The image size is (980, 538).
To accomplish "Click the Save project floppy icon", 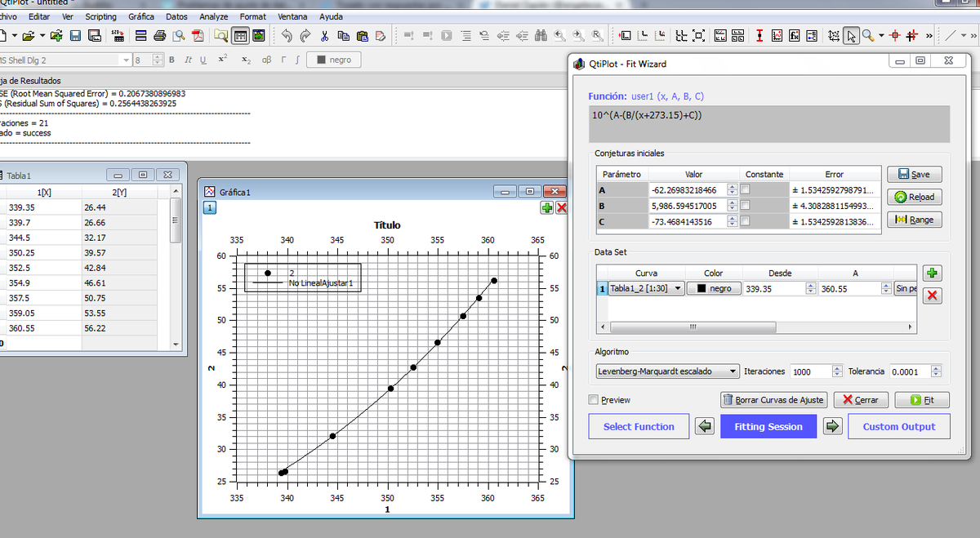I will (75, 36).
